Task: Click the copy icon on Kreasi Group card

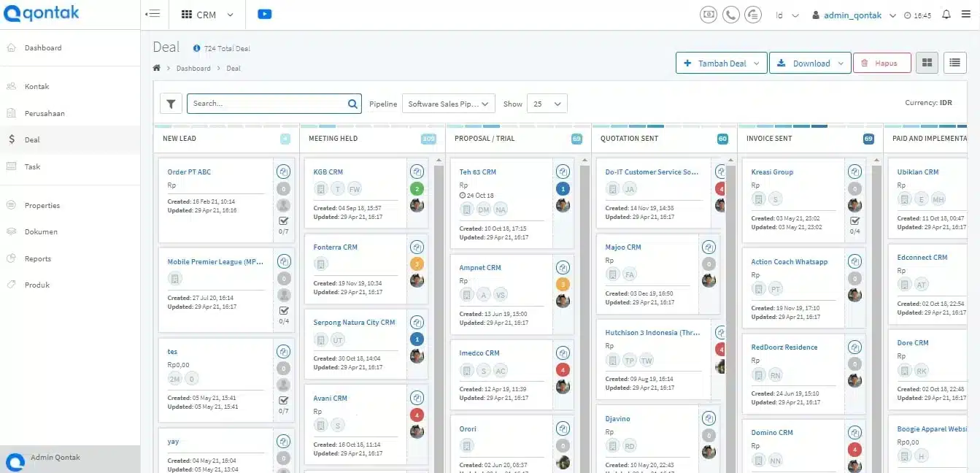Action: pos(854,172)
